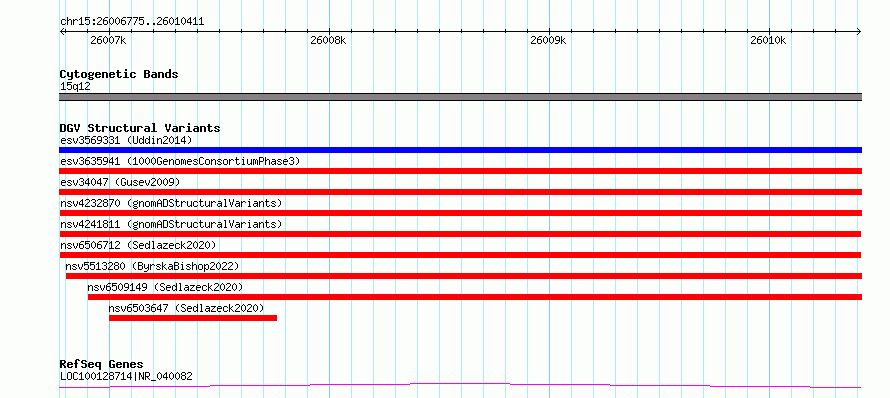Open esv3635941 (1000GenomesConsortiumPhase3) label

180,161
